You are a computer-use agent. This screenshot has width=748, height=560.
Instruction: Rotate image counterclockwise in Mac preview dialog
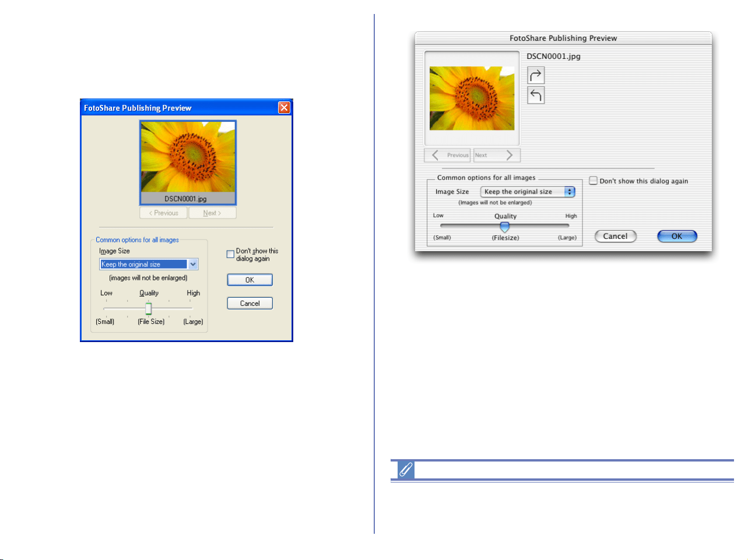pyautogui.click(x=536, y=95)
